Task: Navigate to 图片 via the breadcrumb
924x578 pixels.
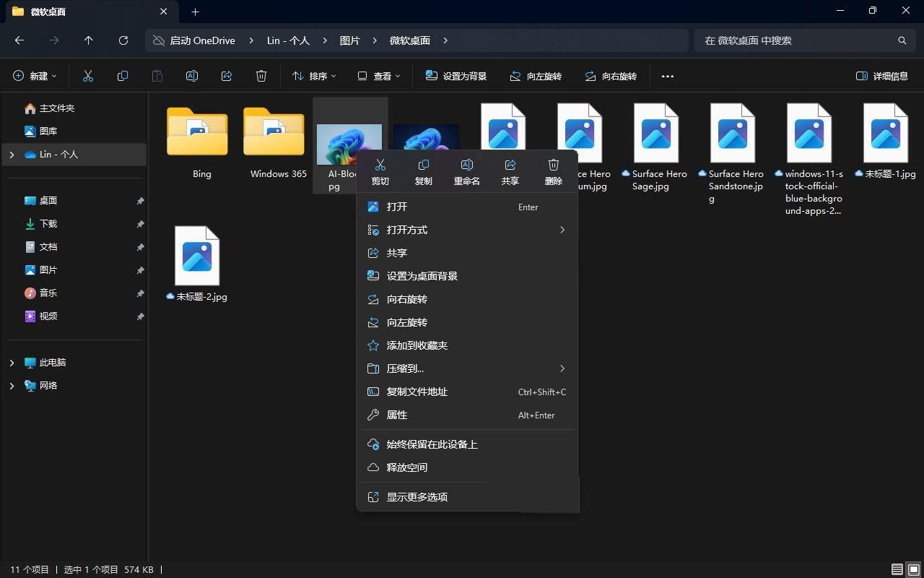Action: 349,40
